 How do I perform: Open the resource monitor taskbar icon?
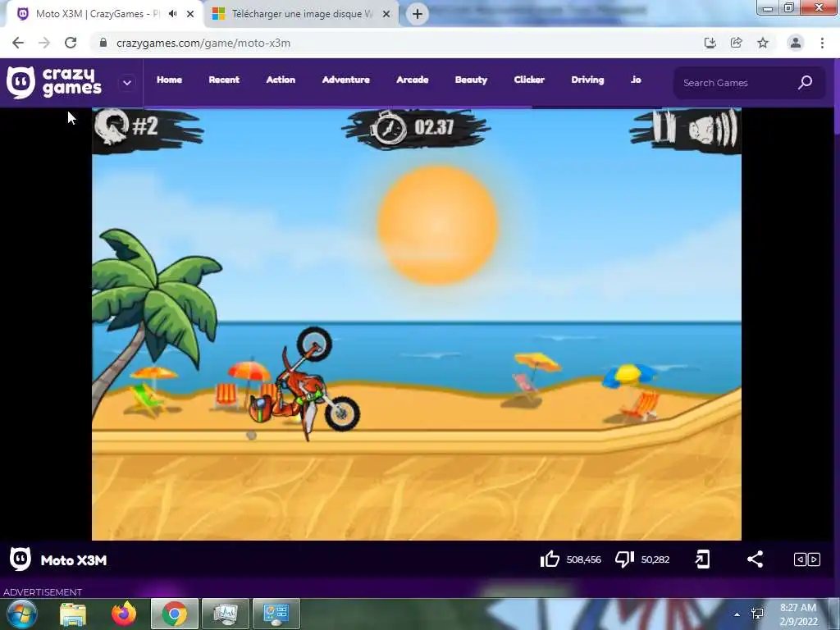tap(226, 614)
